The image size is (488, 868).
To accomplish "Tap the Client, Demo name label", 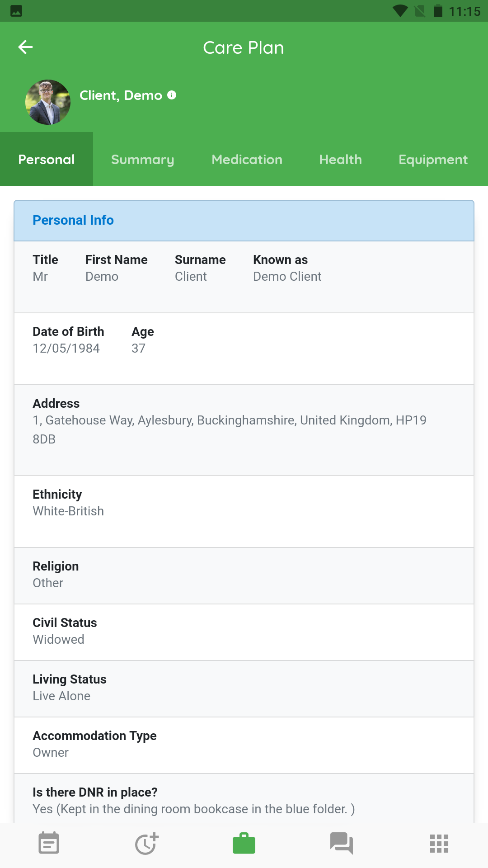I will (x=121, y=95).
